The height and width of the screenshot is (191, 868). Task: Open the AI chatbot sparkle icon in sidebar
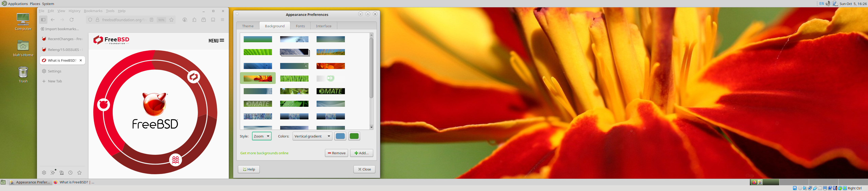(53, 173)
